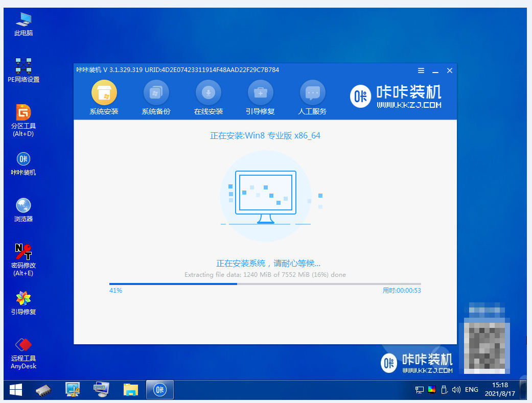
Task: Click the Windows Start button
Action: point(15,390)
